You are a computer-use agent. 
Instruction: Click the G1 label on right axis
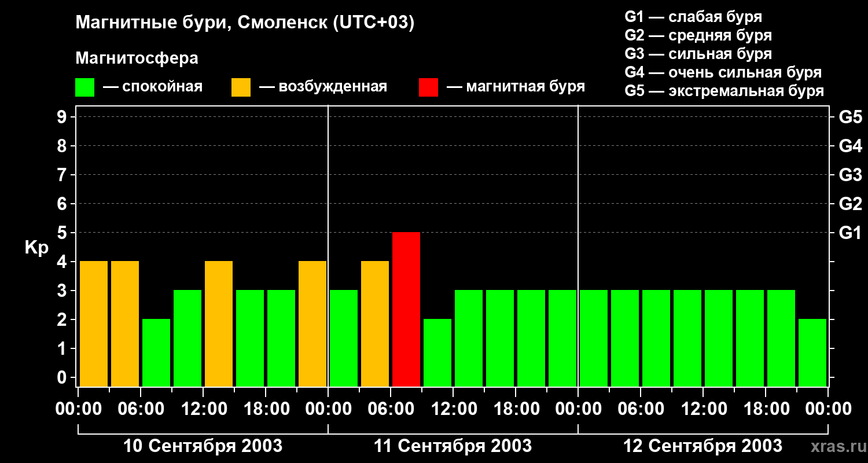[x=850, y=233]
